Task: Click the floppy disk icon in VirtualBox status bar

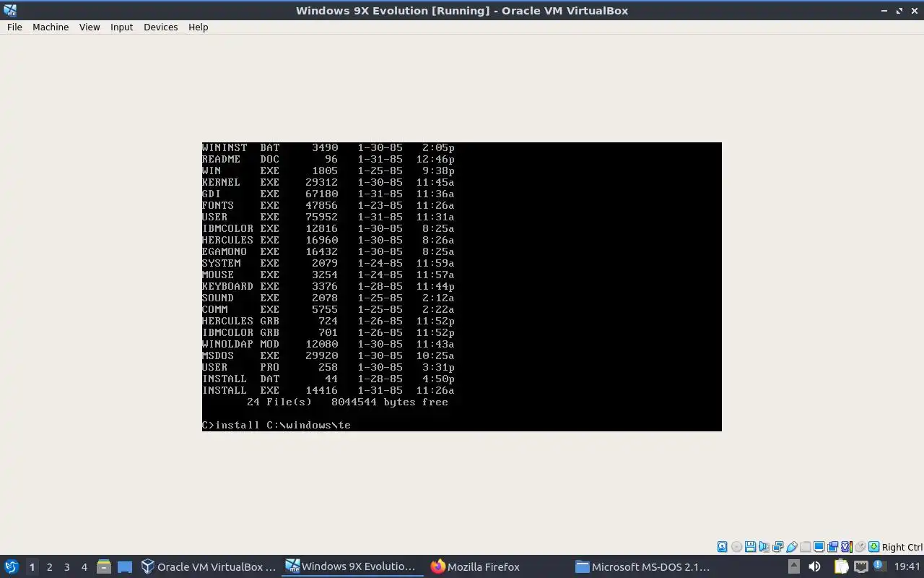Action: pos(750,547)
